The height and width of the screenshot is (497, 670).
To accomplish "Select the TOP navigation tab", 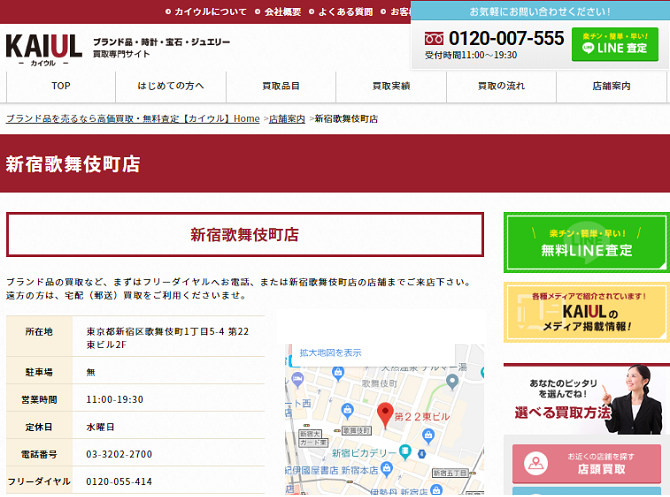I will coord(61,86).
